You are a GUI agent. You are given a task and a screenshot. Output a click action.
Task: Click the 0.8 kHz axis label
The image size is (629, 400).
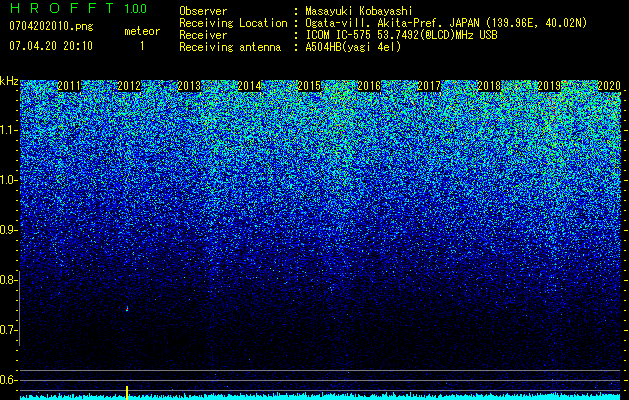[8, 280]
